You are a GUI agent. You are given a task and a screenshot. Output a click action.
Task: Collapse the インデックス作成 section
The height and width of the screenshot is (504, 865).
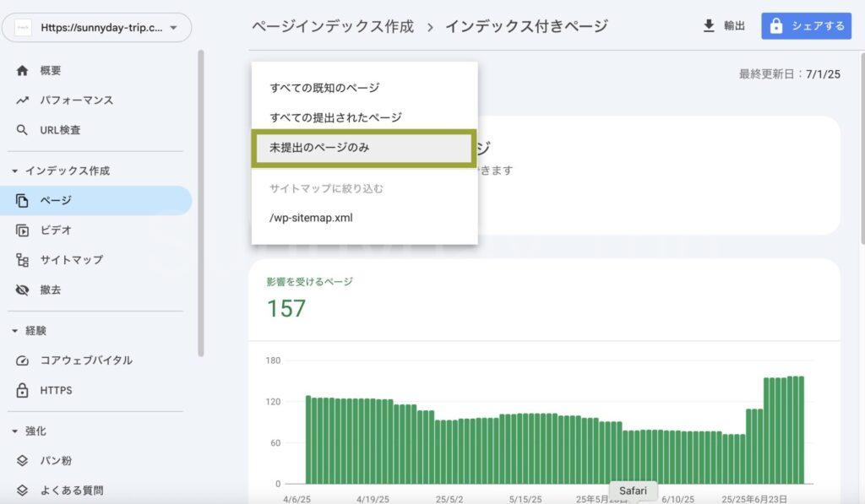click(15, 171)
